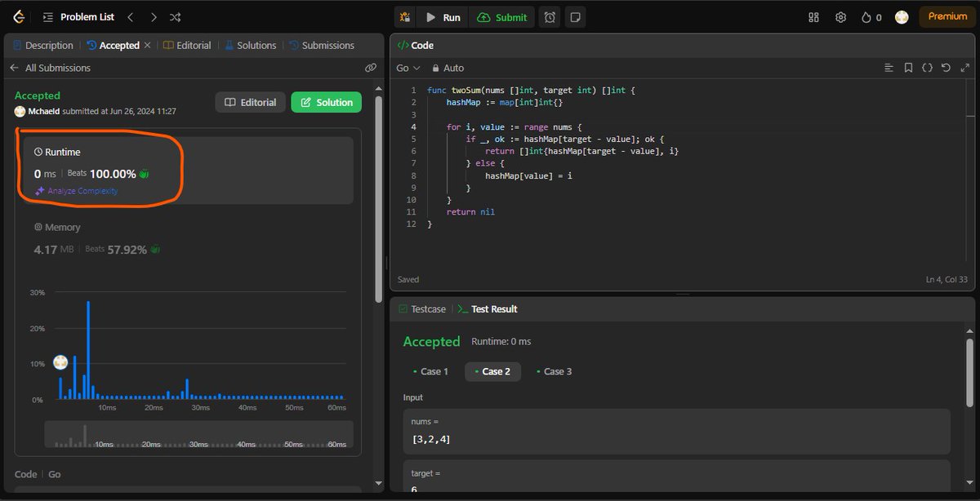Expand code editor to fullscreen
The image size is (980, 501).
964,68
